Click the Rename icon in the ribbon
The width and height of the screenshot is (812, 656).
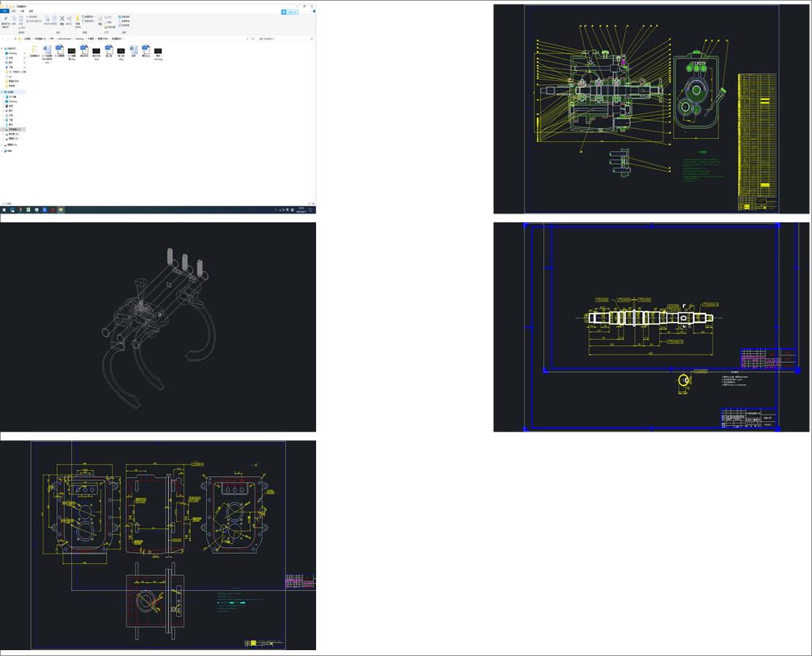[x=69, y=20]
